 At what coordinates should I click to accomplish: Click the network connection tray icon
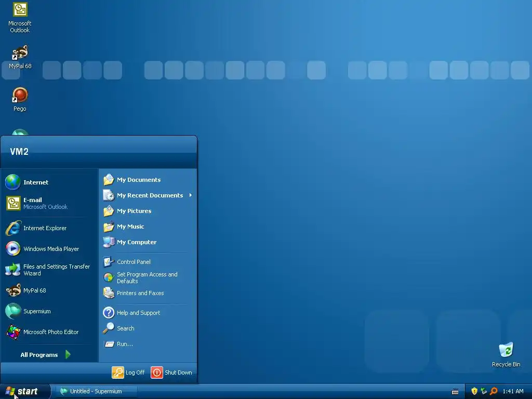[x=484, y=391]
